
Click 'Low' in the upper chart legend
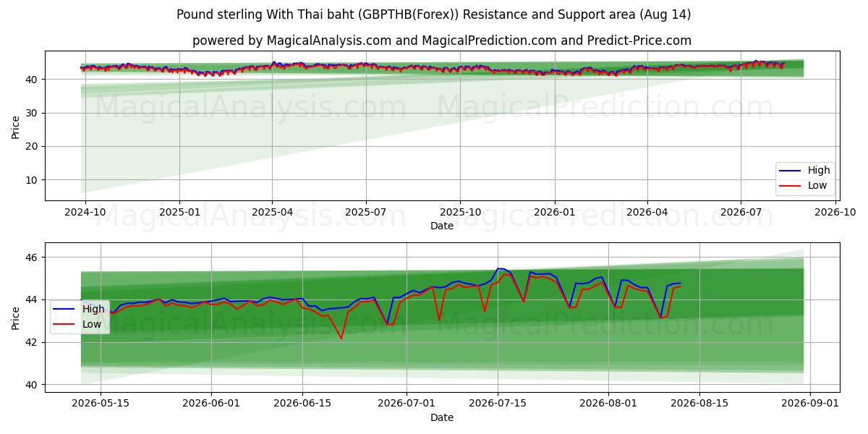[x=817, y=185]
